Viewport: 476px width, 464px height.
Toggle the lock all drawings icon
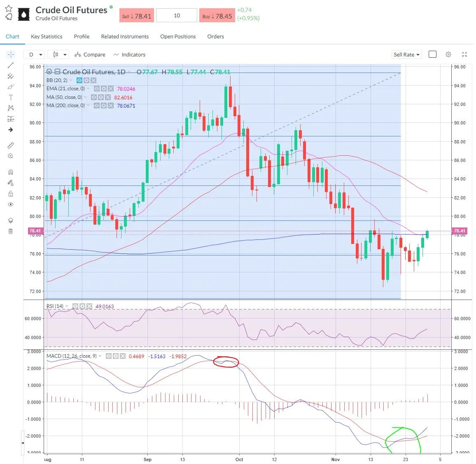tap(11, 193)
